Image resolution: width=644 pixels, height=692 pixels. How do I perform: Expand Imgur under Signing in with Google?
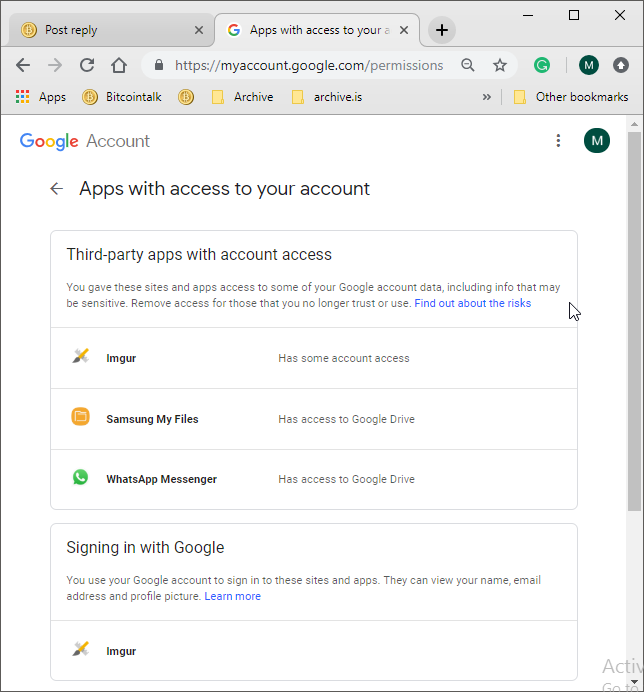point(314,651)
